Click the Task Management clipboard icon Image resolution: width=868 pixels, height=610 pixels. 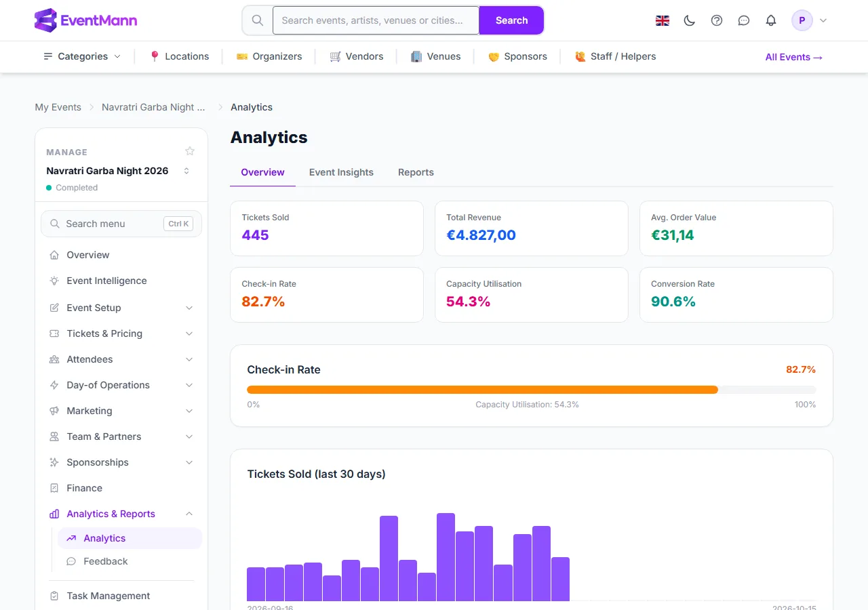[x=54, y=596]
